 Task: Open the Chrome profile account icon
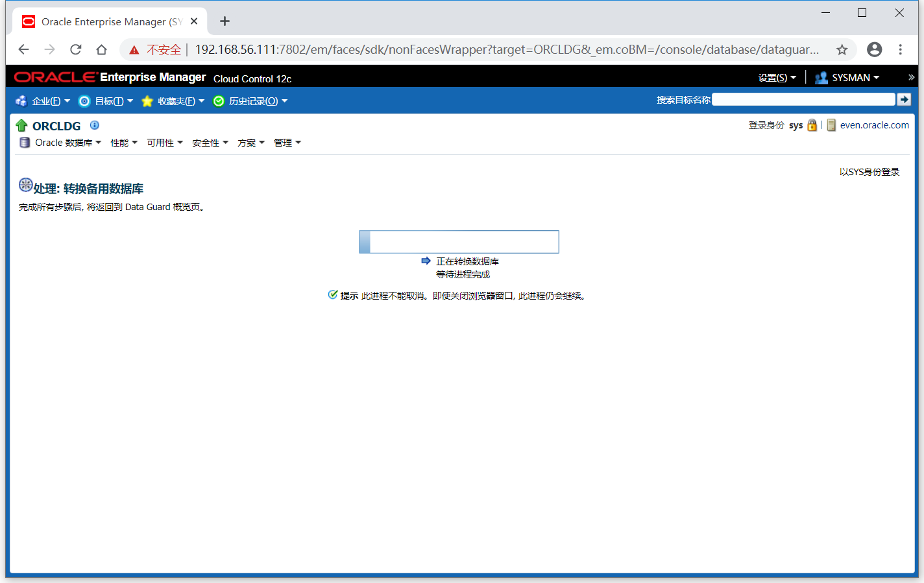coord(875,49)
